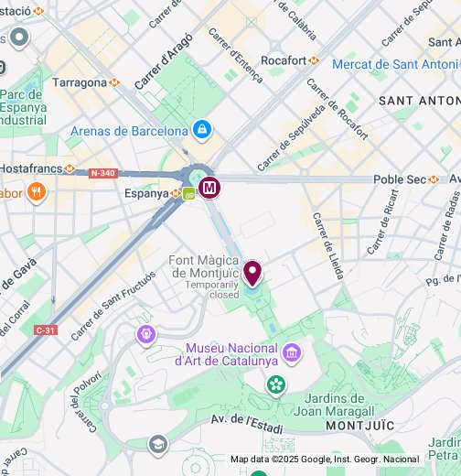Click the Rocafort metro station icon
This screenshot has height=476, width=461.
coord(314,60)
